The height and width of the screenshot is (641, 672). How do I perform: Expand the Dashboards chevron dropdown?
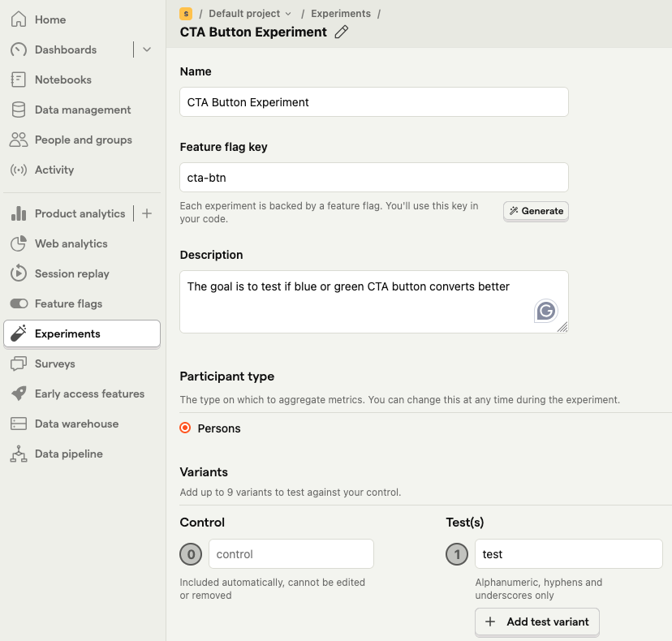pyautogui.click(x=147, y=49)
